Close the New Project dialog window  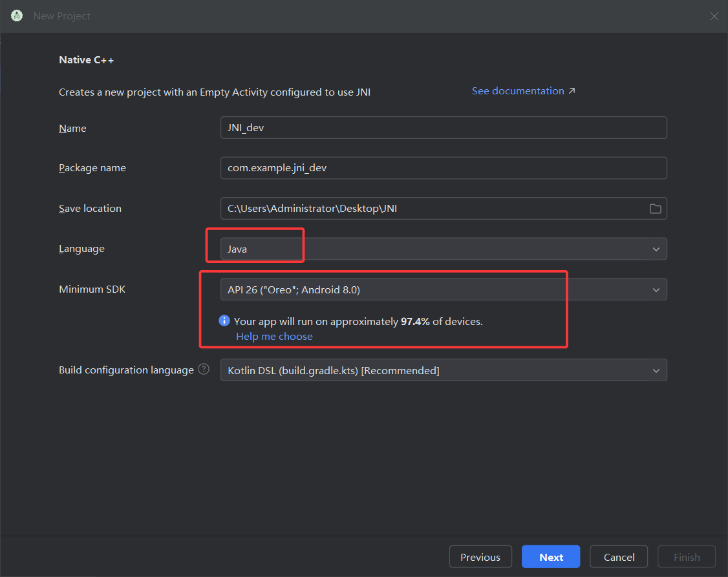[714, 16]
